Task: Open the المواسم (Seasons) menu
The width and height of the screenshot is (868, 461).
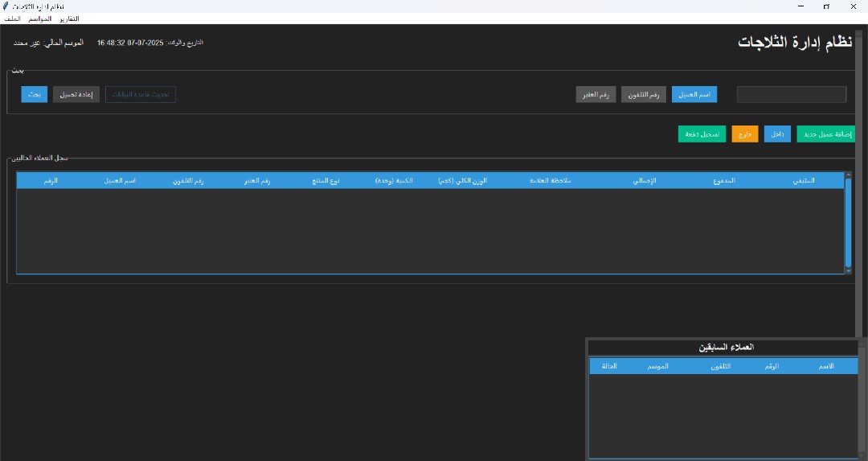Action: coord(39,19)
